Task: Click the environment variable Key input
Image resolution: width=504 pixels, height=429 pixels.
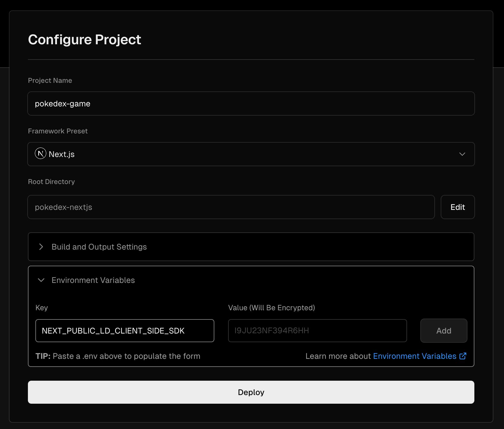Action: click(x=125, y=331)
